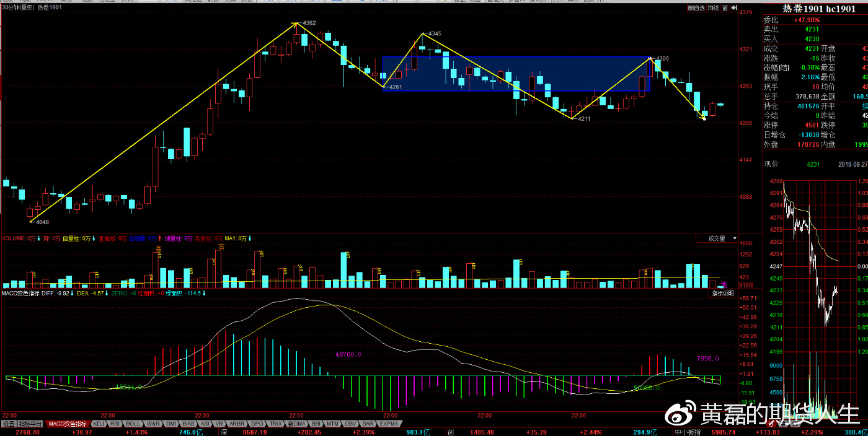Click the 窗 window button above the chart
Viewport: 868px width, 436px height.
[725, 8]
